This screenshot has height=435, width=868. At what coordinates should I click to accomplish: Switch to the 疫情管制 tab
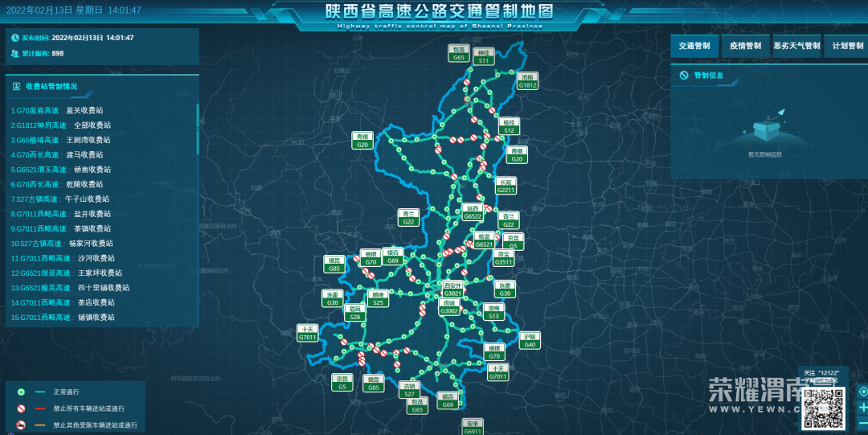tap(745, 46)
